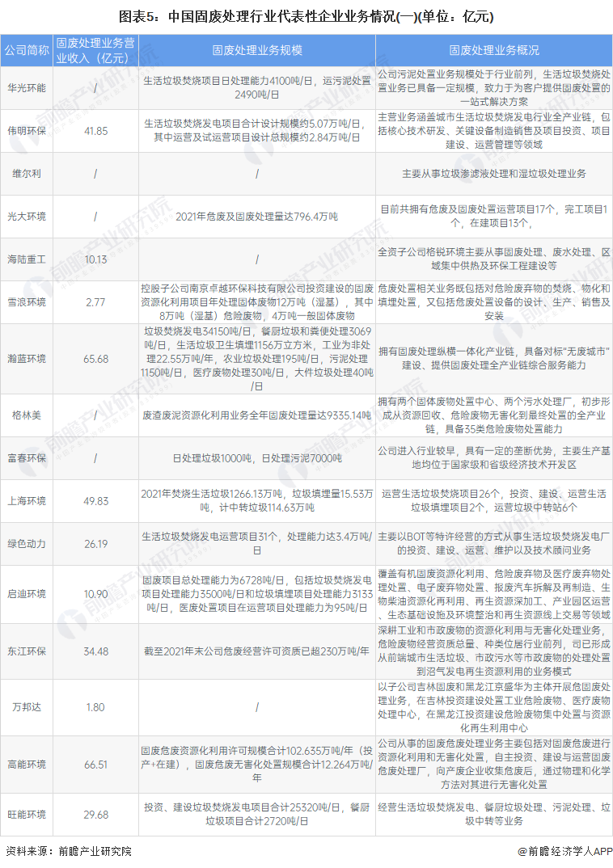The width and height of the screenshot is (613, 868).
Task: Click the company name 东江环保
Action: pos(27,651)
